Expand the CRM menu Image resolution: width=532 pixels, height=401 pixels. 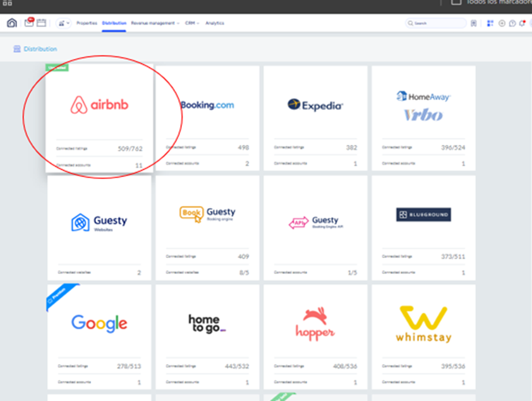click(x=192, y=23)
